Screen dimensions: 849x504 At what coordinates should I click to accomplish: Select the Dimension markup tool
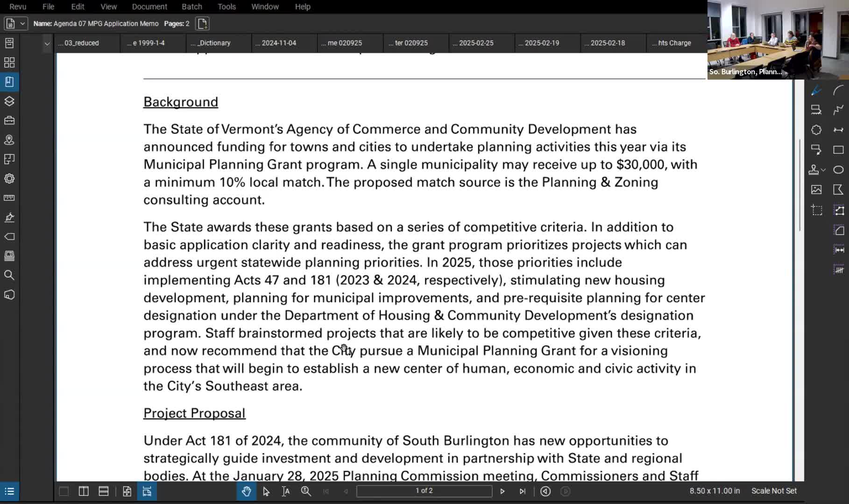(839, 130)
